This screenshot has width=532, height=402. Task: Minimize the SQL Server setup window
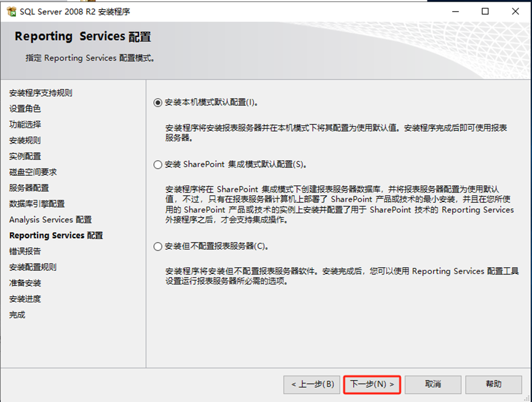[456, 12]
